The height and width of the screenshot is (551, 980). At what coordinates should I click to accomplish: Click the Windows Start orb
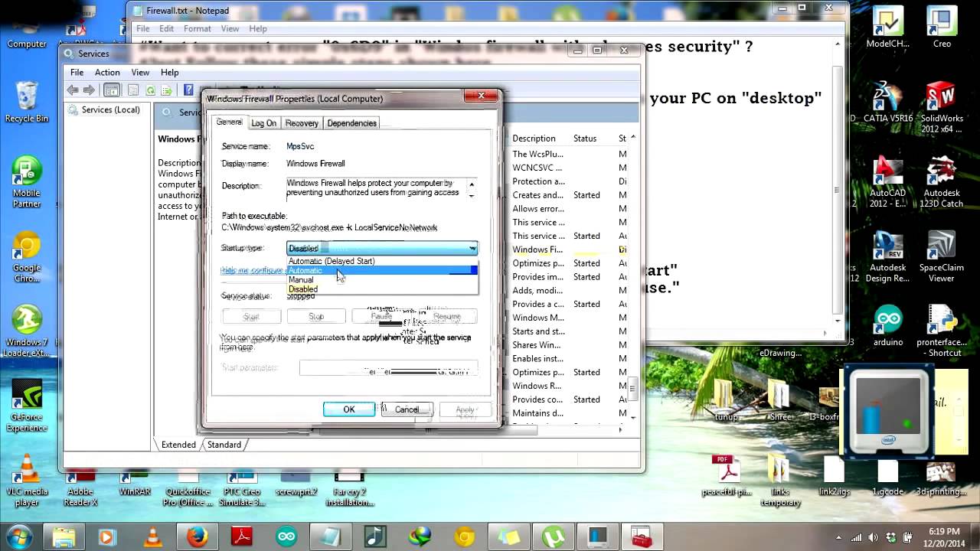point(18,536)
